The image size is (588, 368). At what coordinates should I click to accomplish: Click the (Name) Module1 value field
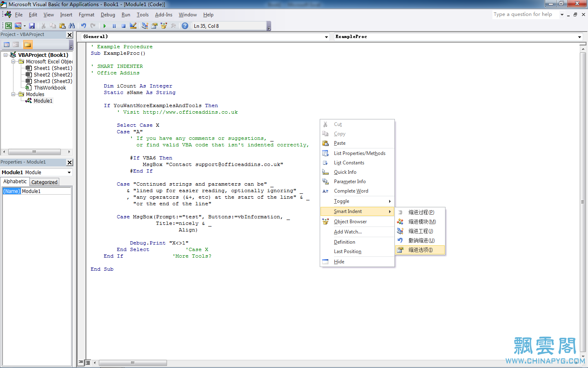(46, 191)
